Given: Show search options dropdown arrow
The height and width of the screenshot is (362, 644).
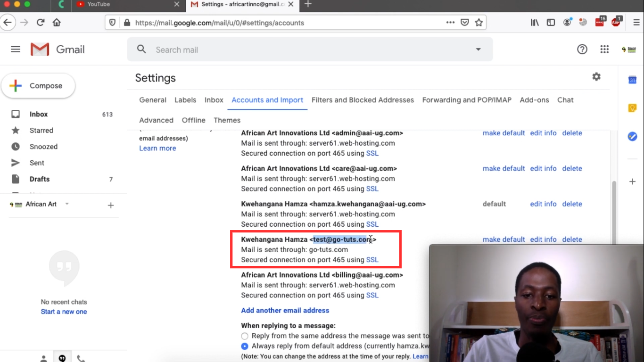Looking at the screenshot, I should pos(478,49).
